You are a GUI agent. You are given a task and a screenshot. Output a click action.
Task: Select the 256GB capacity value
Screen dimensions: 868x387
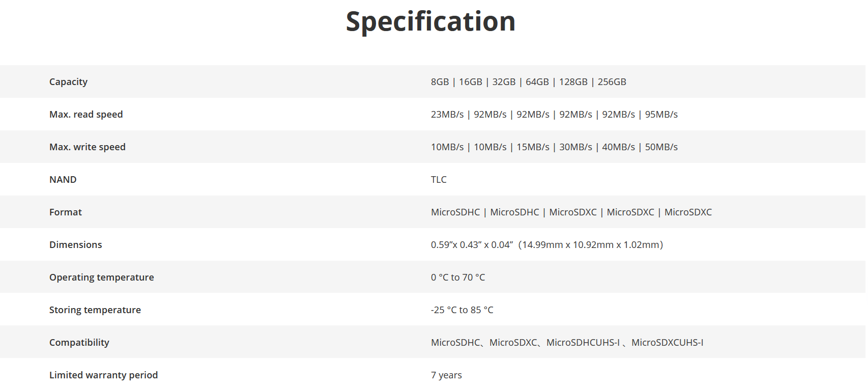click(x=612, y=82)
